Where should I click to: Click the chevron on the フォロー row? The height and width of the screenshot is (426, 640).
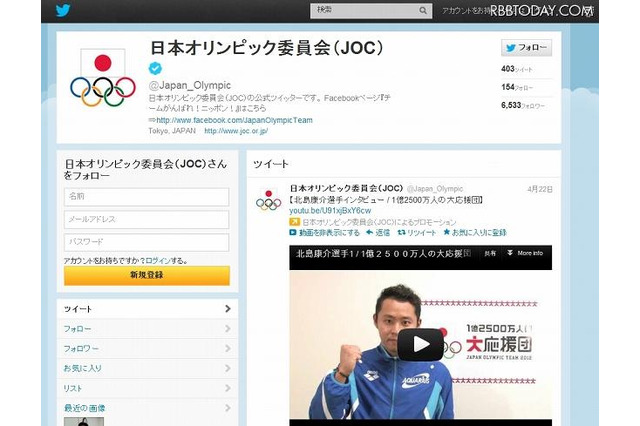(228, 328)
